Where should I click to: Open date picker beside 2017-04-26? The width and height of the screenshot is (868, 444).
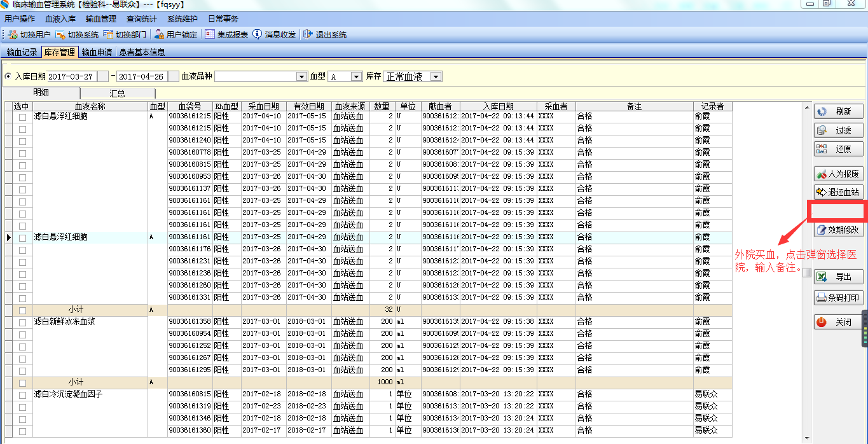click(173, 76)
